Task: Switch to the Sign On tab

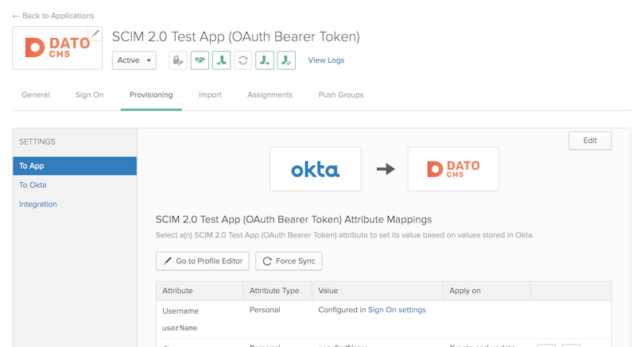Action: click(x=90, y=94)
